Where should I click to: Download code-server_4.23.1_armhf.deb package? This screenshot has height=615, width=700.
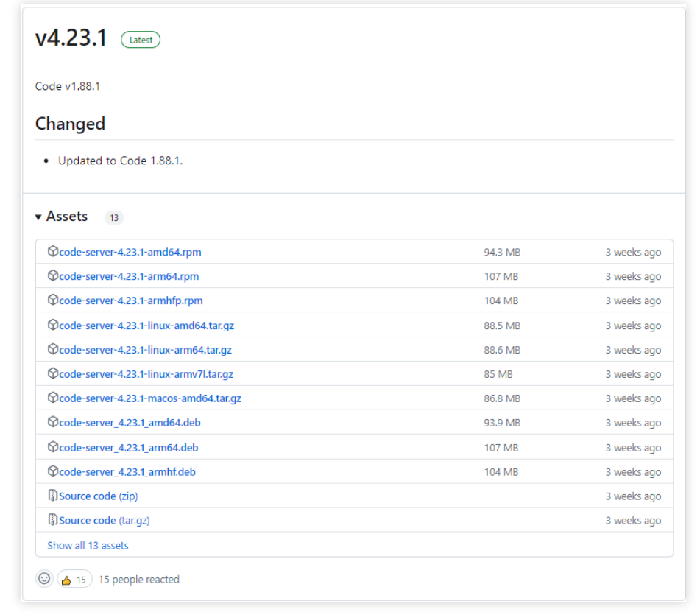tap(127, 472)
